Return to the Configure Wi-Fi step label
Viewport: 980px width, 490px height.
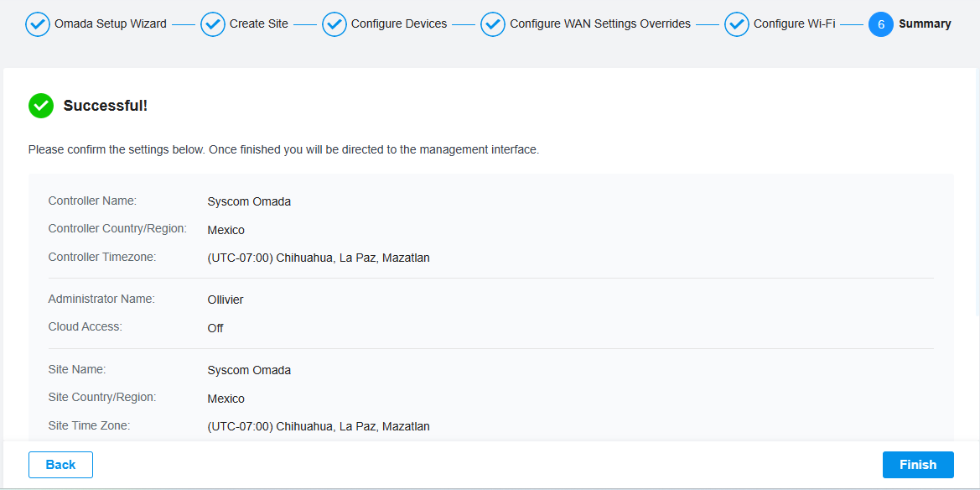pyautogui.click(x=795, y=24)
